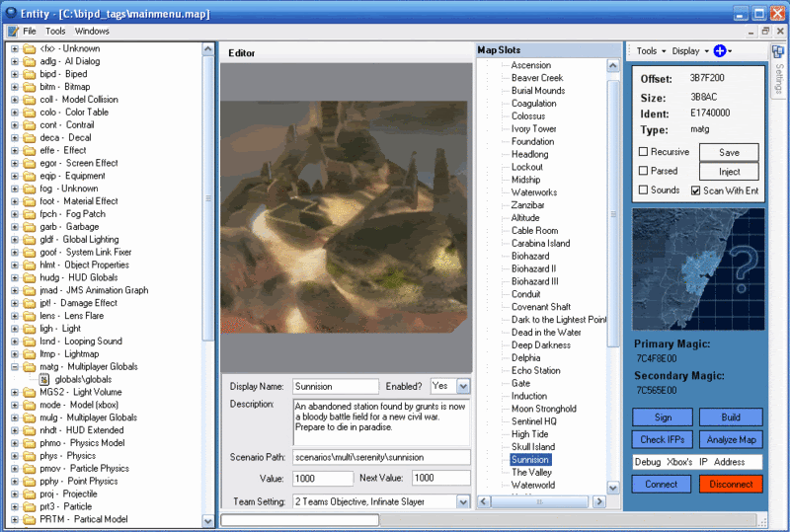Expand the effe - Effect tree node
Image resolution: width=790 pixels, height=532 pixels.
(x=15, y=150)
